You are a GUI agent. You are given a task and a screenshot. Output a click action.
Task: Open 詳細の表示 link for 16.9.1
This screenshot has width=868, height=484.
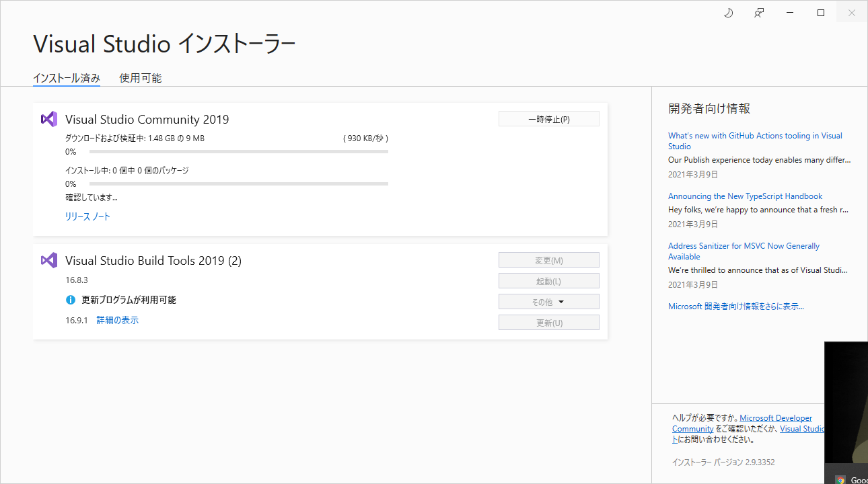click(x=118, y=320)
